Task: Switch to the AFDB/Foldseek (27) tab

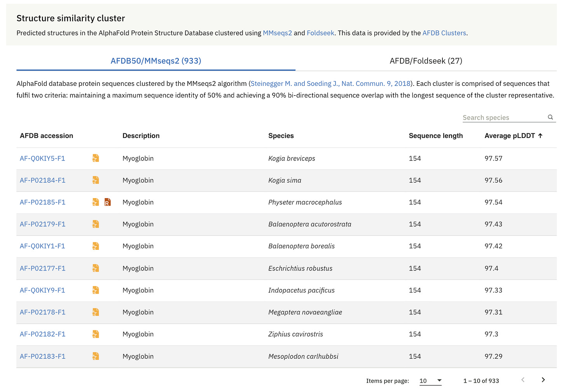Action: [x=426, y=61]
